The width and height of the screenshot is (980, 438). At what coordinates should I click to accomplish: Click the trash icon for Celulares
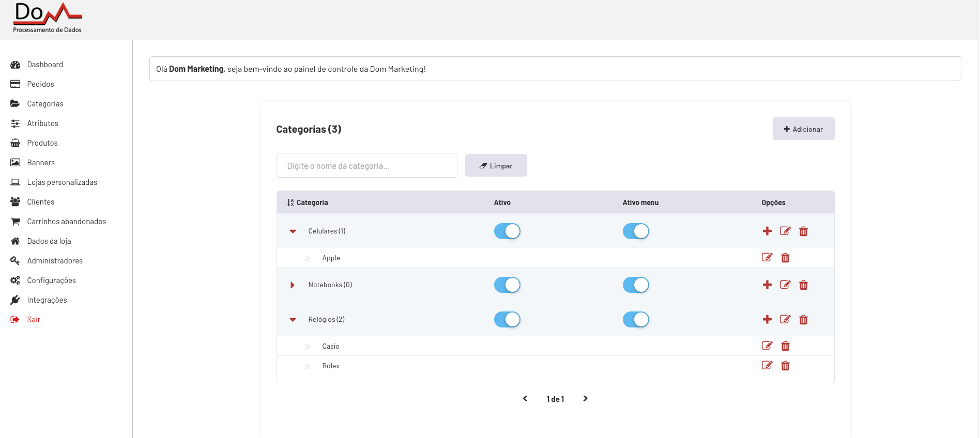(x=803, y=231)
